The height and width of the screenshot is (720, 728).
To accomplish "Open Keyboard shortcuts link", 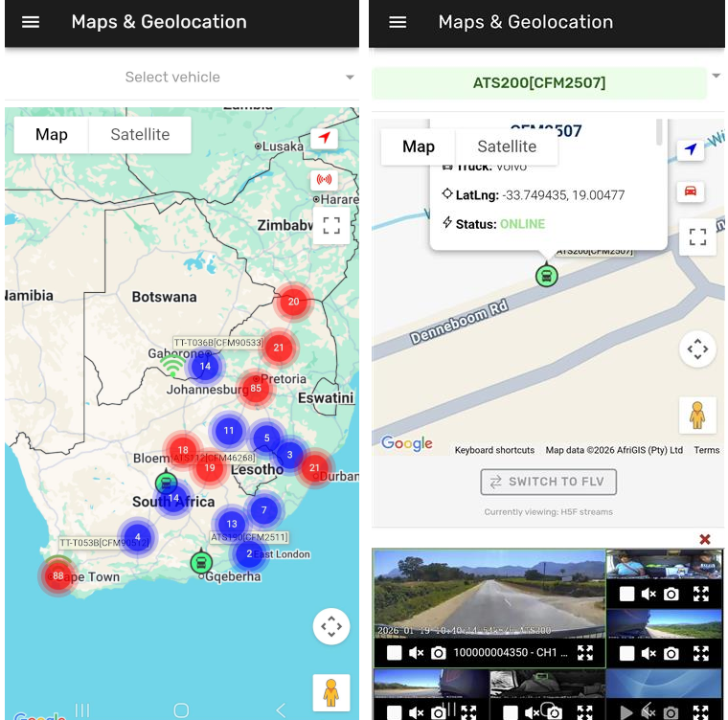I will pos(494,450).
